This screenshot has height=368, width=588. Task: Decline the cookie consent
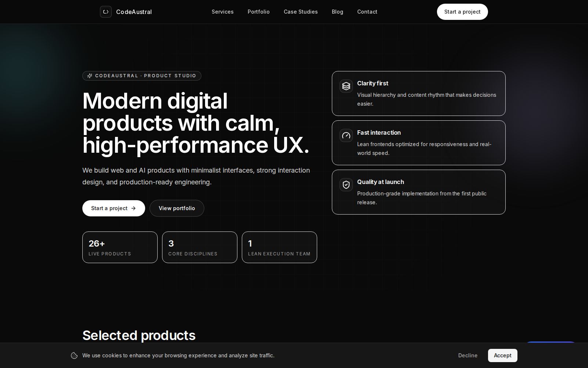pyautogui.click(x=468, y=355)
